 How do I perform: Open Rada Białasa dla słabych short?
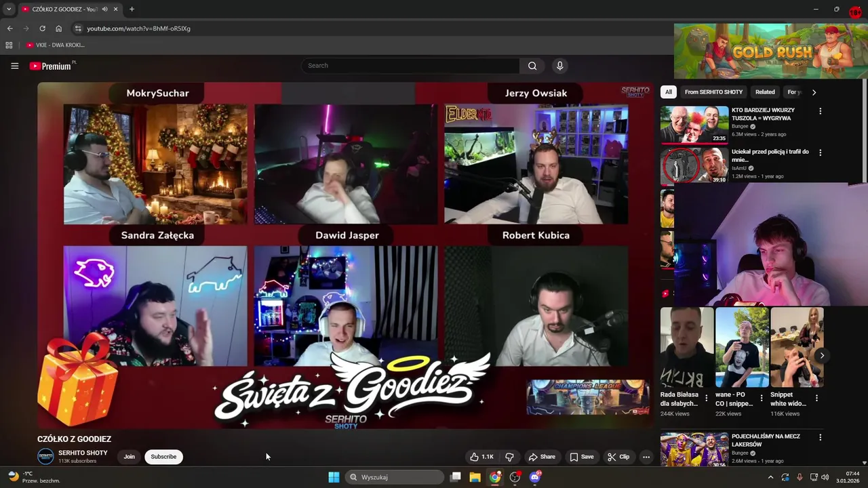coord(687,348)
